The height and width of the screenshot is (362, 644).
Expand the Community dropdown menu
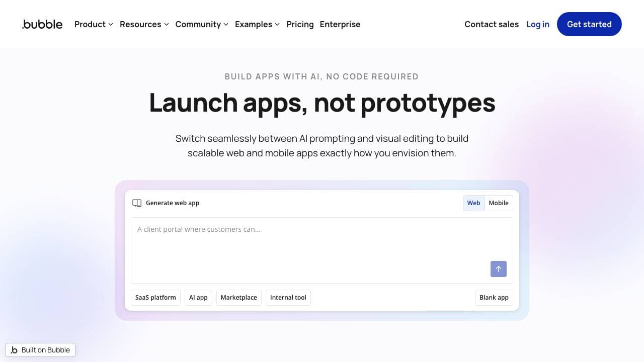(x=202, y=24)
